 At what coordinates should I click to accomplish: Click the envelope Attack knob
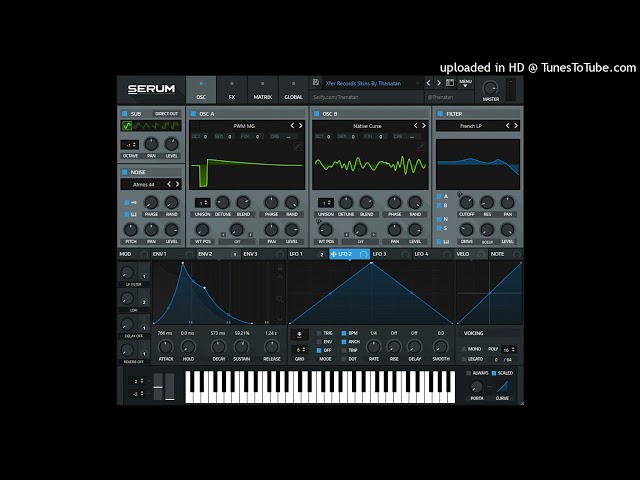[x=165, y=347]
